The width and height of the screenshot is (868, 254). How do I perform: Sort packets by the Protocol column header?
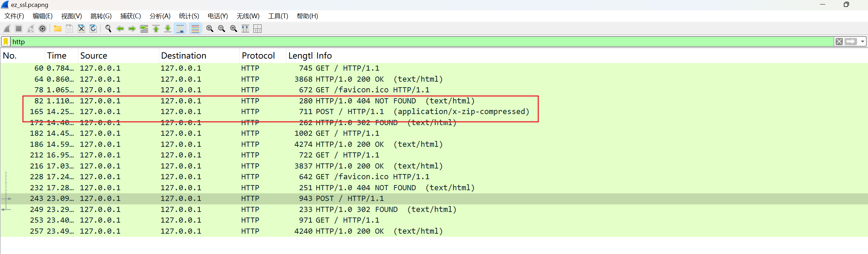258,56
